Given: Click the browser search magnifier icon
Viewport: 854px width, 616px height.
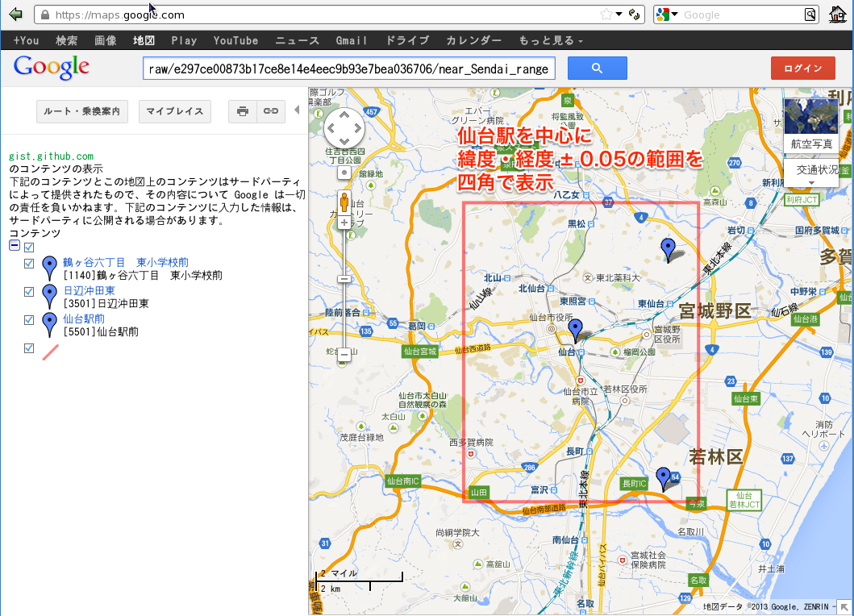Looking at the screenshot, I should [810, 15].
